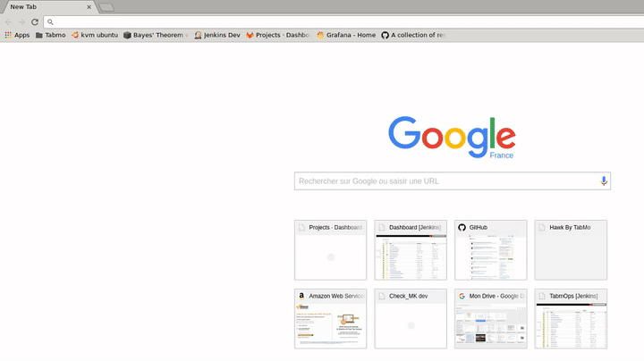
Task: Click the new tab button
Action: (x=106, y=7)
